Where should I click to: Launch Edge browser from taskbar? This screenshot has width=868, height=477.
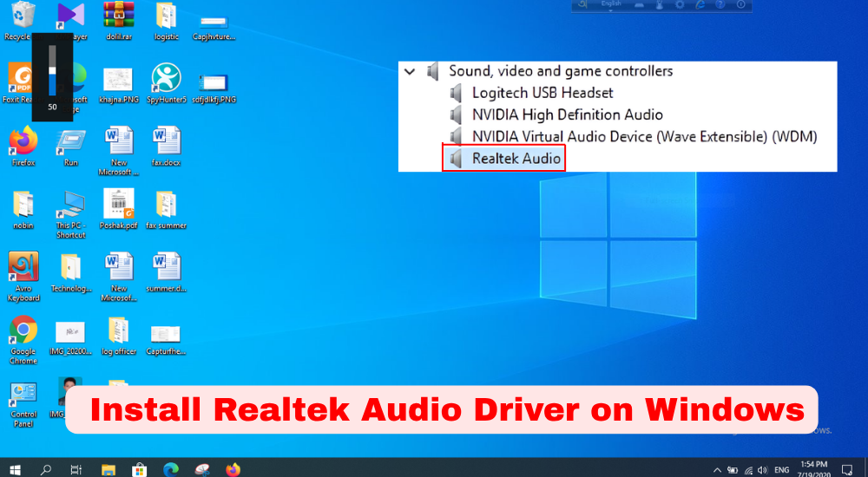pyautogui.click(x=170, y=469)
